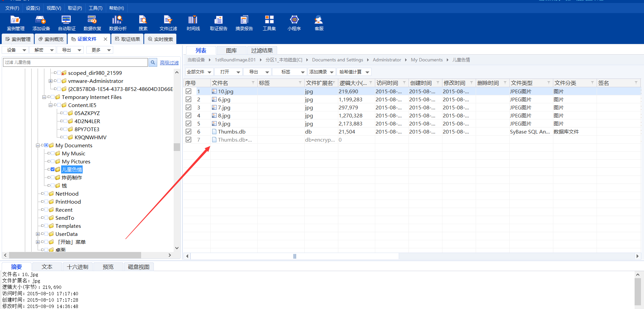The height and width of the screenshot is (309, 644).
Task: Uncheck the checkbox for Thumbs.db row 6
Action: tap(188, 132)
